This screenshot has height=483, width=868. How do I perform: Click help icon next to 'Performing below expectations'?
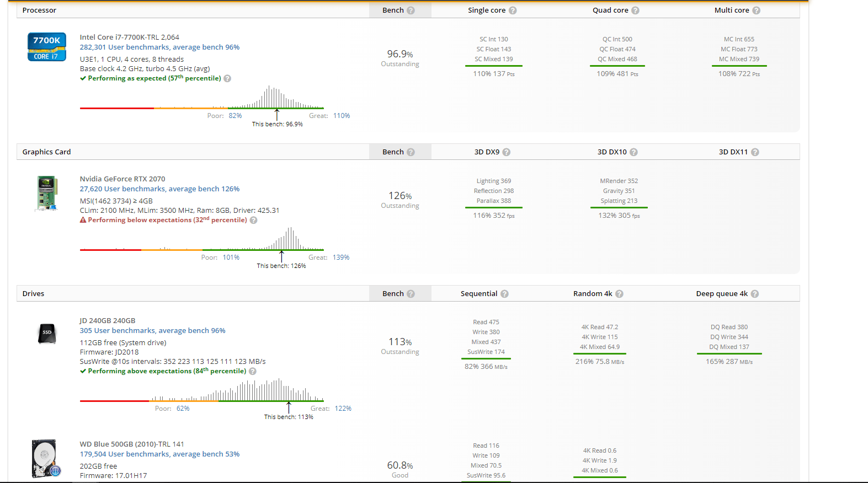click(x=253, y=220)
